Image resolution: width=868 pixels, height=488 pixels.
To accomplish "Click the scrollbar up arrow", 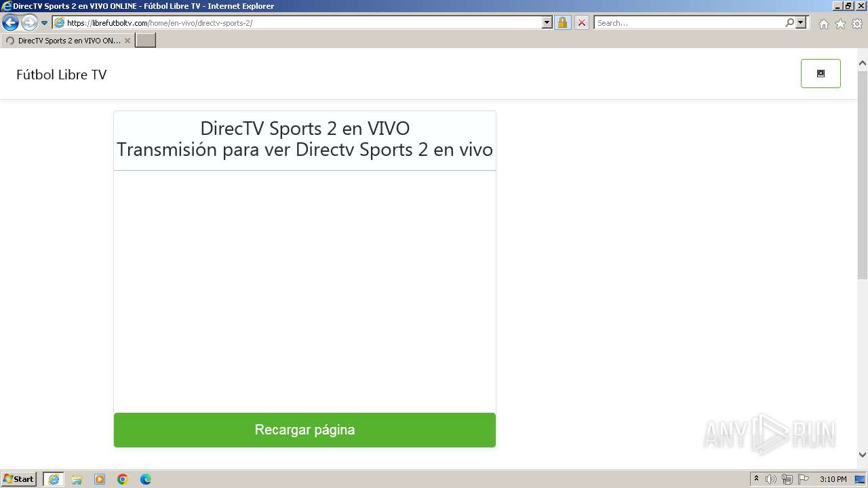I will click(863, 64).
